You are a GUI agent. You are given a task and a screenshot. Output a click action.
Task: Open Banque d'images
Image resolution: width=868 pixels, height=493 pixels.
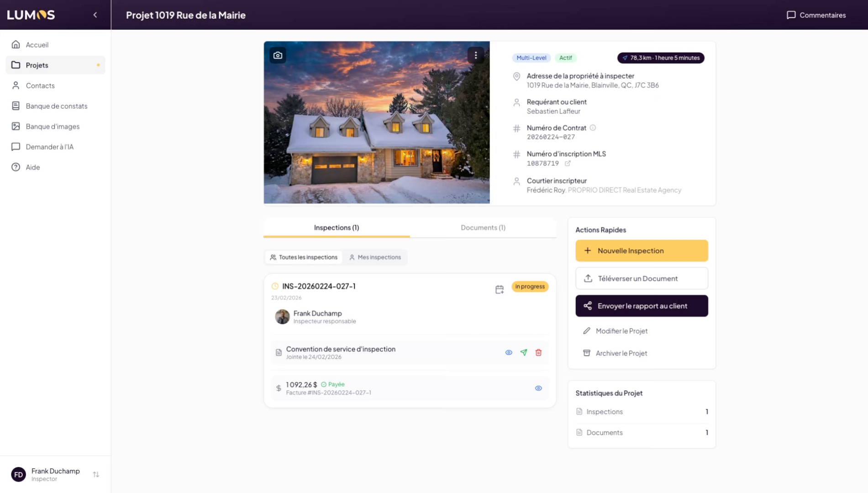55,126
